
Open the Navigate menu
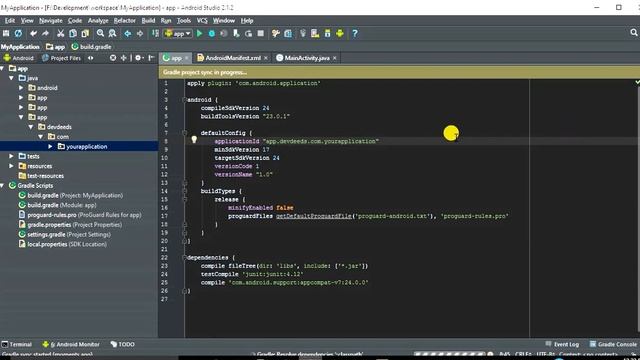point(51,20)
